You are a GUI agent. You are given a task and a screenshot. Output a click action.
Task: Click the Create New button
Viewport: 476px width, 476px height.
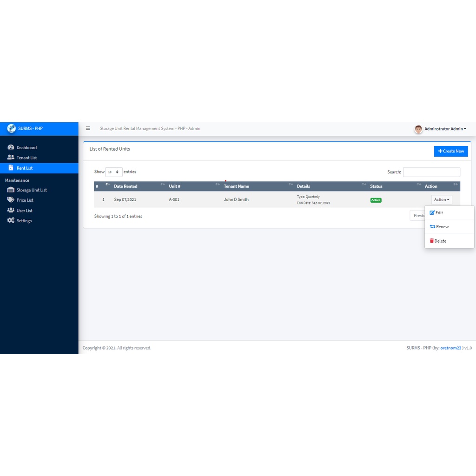tap(451, 151)
